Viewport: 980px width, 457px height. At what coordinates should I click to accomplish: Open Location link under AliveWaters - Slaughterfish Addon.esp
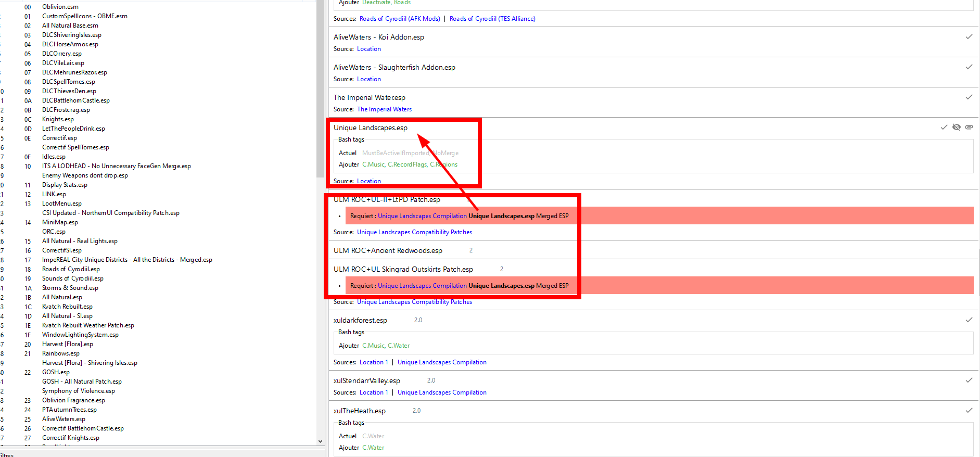coord(369,79)
